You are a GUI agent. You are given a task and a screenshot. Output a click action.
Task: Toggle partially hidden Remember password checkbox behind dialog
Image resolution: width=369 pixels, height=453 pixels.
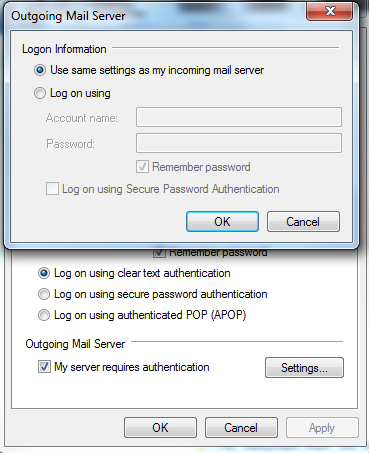159,253
